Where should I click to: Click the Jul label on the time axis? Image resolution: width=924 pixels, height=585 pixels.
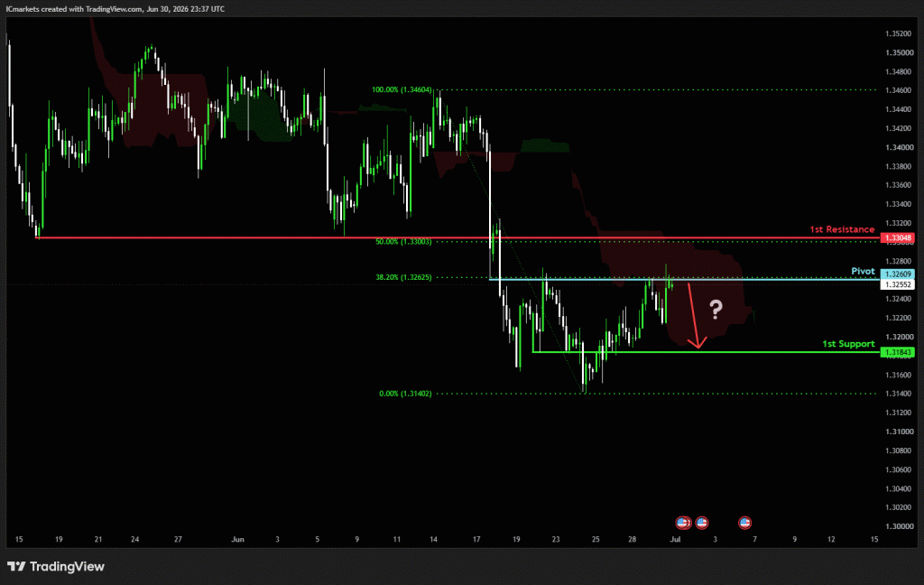(675, 539)
